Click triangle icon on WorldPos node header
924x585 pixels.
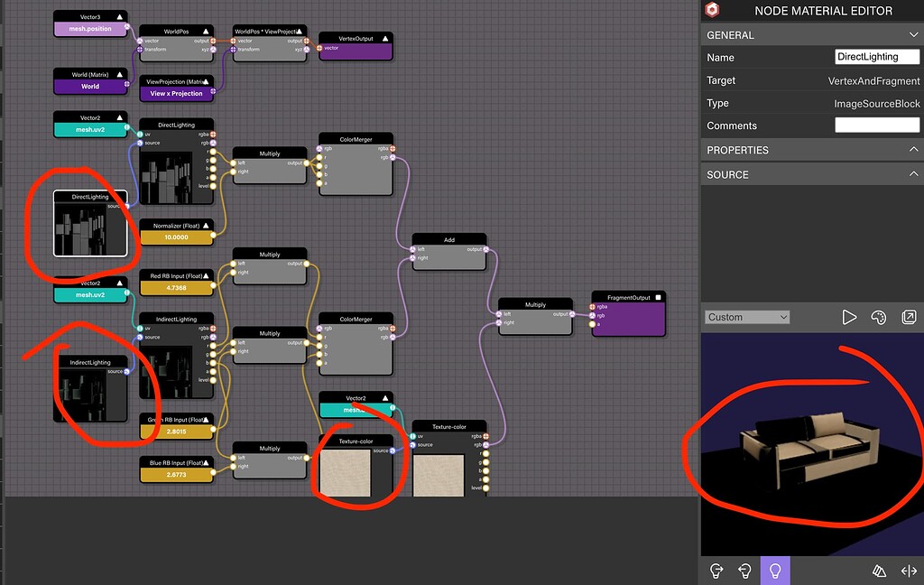point(206,32)
